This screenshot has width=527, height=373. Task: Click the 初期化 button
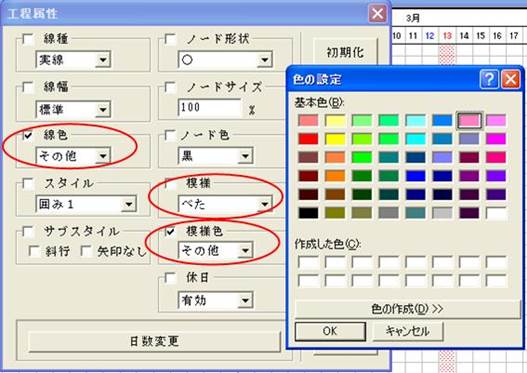tap(346, 53)
